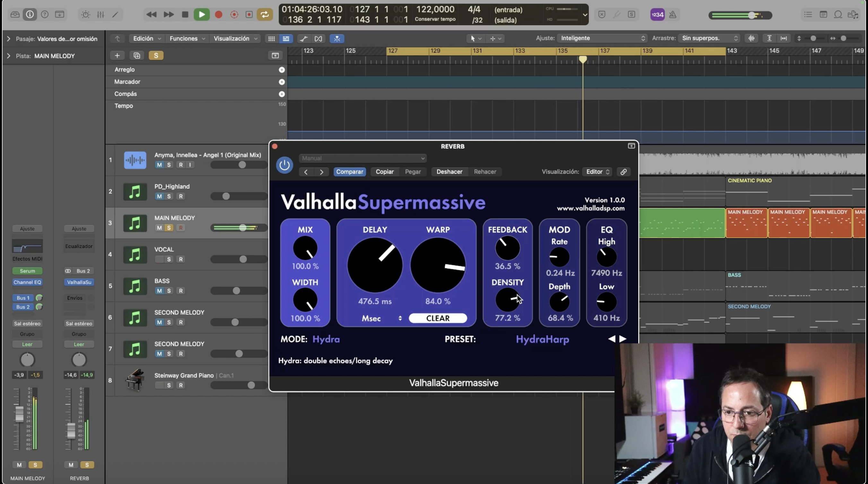
Task: Toggle the ValhallaSupermassive plugin power button
Action: point(284,165)
